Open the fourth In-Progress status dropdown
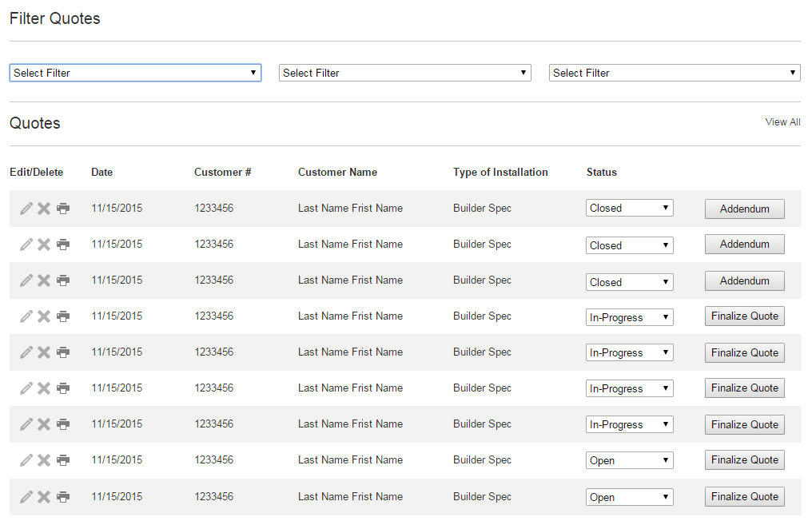812x521 pixels. (x=630, y=424)
